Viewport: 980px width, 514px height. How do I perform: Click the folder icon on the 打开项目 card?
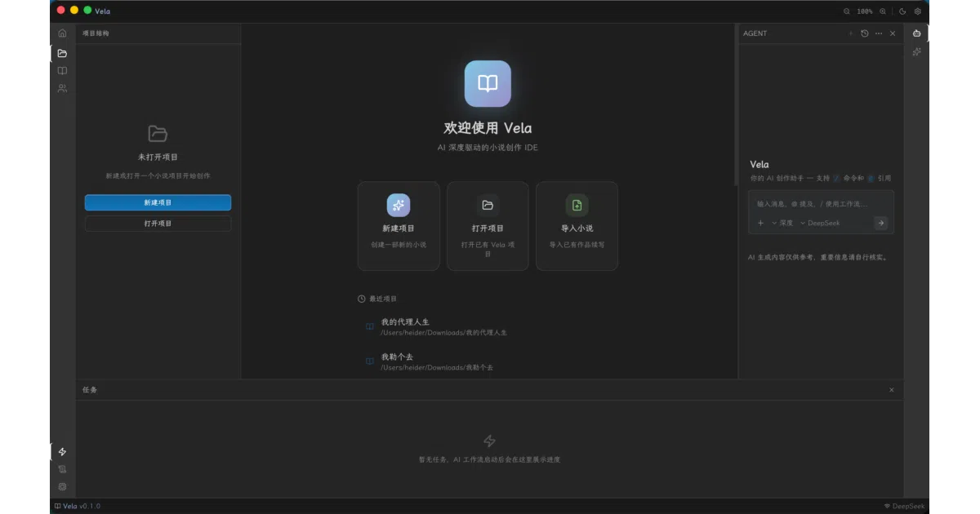pos(488,205)
